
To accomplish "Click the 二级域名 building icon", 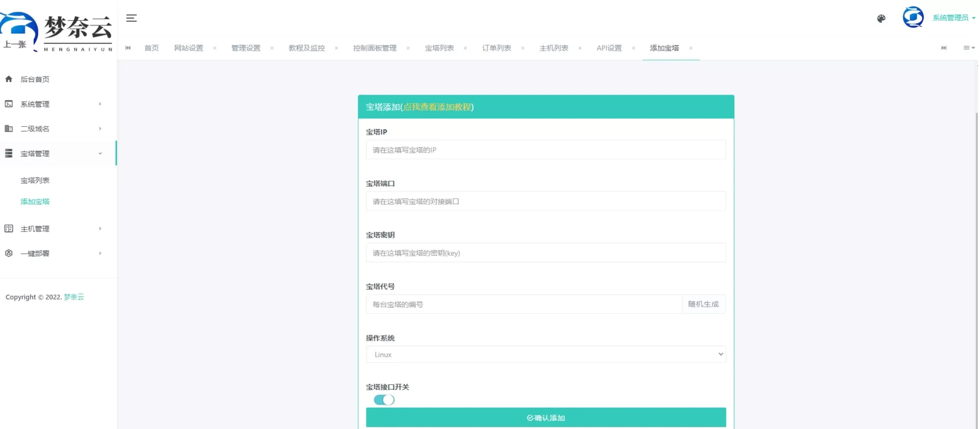I will [9, 129].
